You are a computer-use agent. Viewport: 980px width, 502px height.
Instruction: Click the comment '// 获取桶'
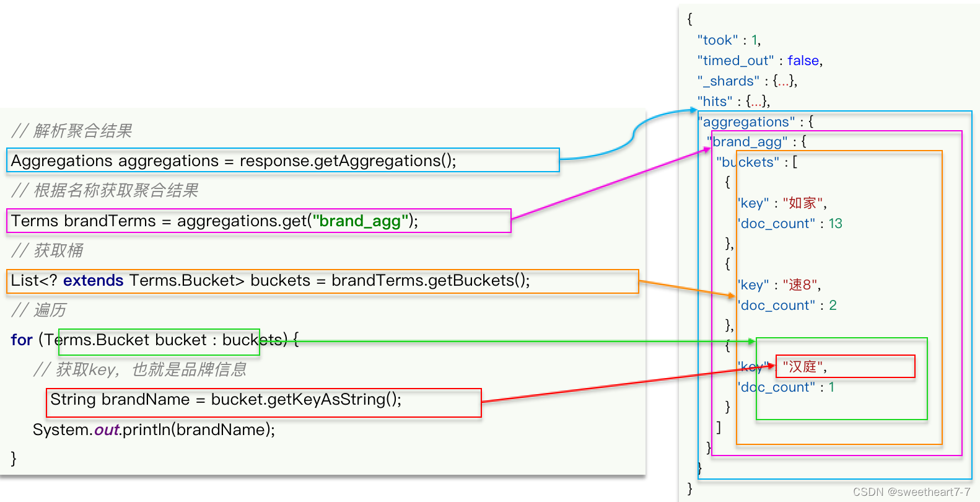pyautogui.click(x=46, y=250)
